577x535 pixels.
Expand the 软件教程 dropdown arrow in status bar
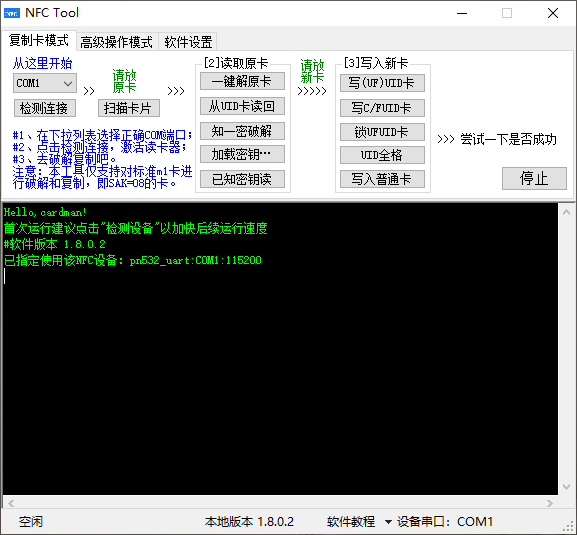388,522
